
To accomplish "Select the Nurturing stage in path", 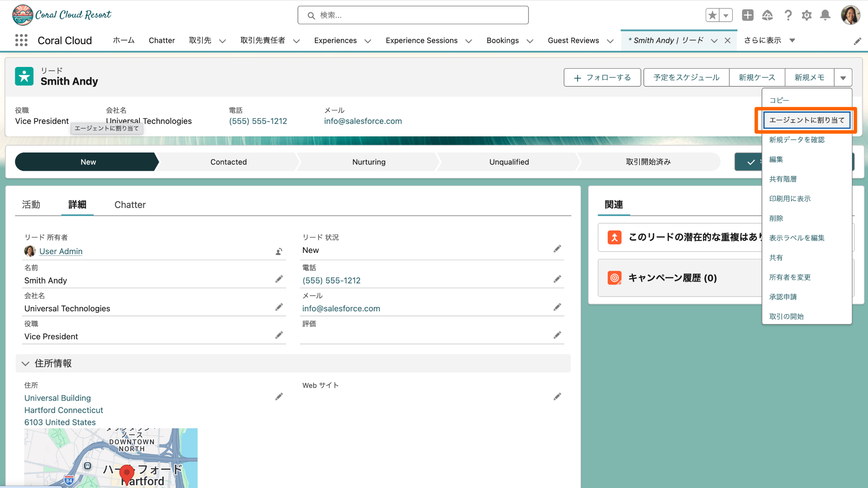I will pos(369,162).
